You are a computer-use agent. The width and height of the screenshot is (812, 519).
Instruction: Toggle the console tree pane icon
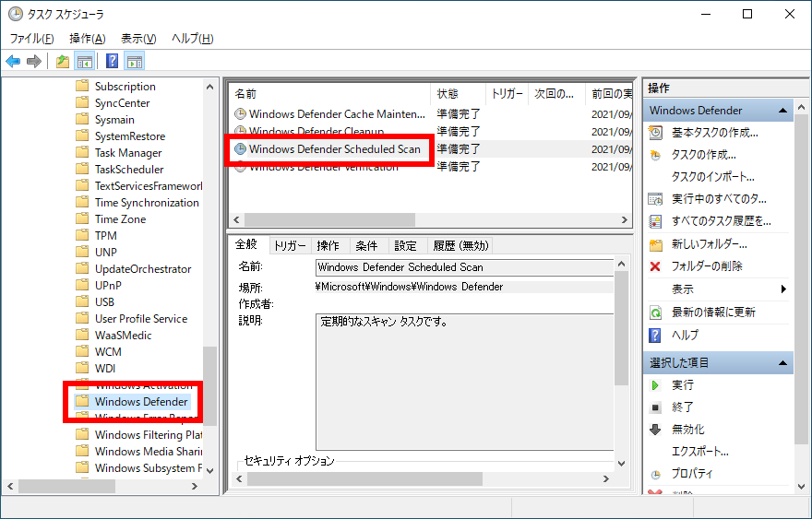[x=84, y=62]
